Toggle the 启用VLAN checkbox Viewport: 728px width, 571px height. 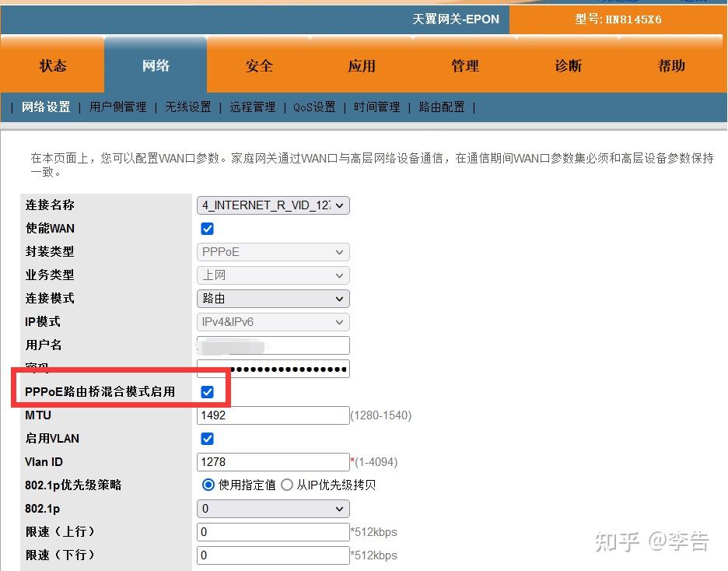coord(207,439)
